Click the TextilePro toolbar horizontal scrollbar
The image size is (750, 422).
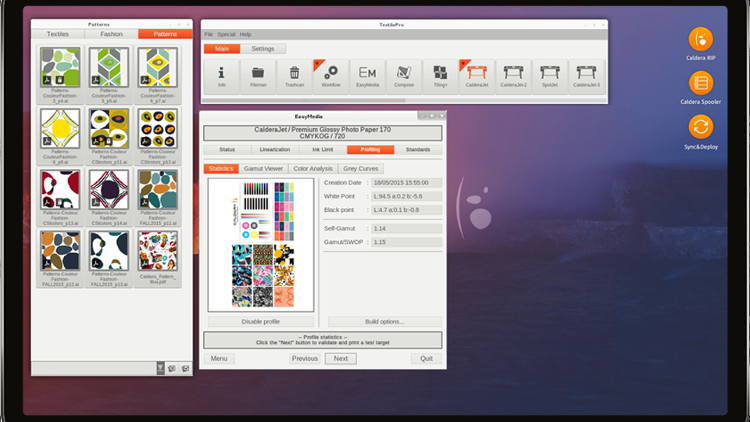304,100
